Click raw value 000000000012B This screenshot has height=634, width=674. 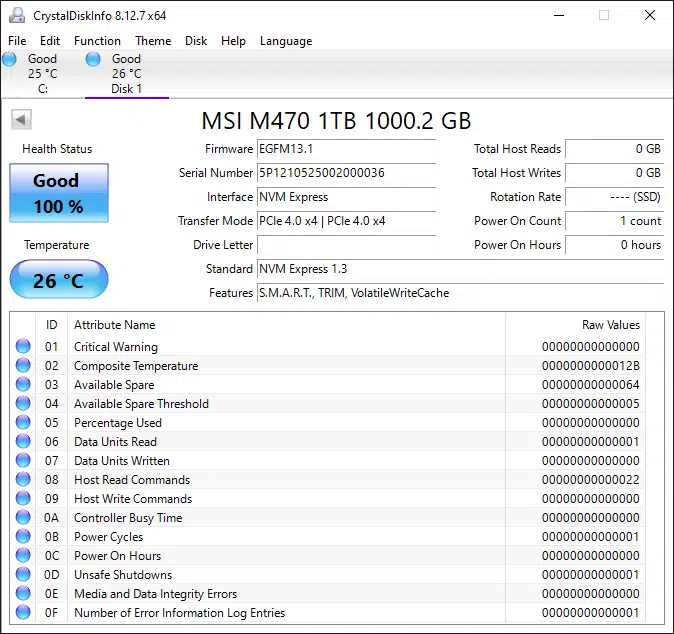coord(591,366)
